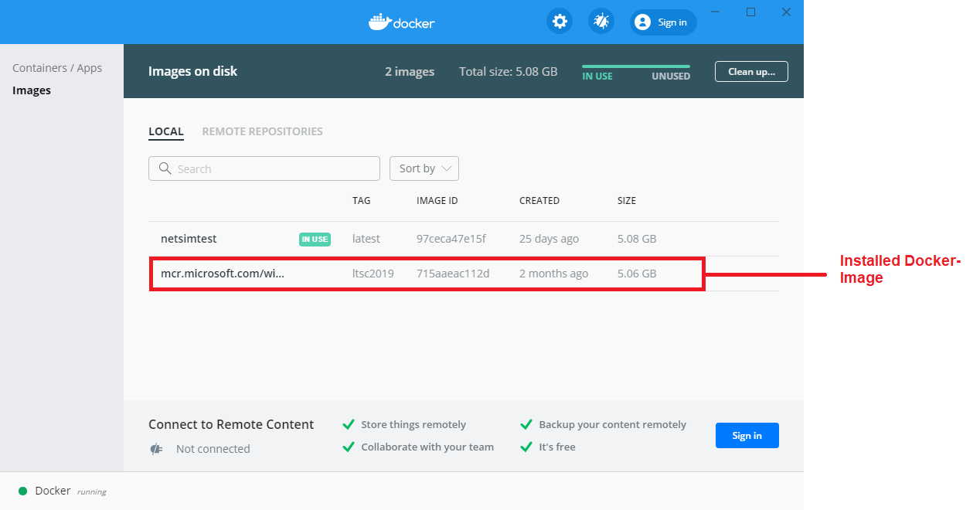Click the green Docker running status dot
Screen dimensions: 980x510
23,491
